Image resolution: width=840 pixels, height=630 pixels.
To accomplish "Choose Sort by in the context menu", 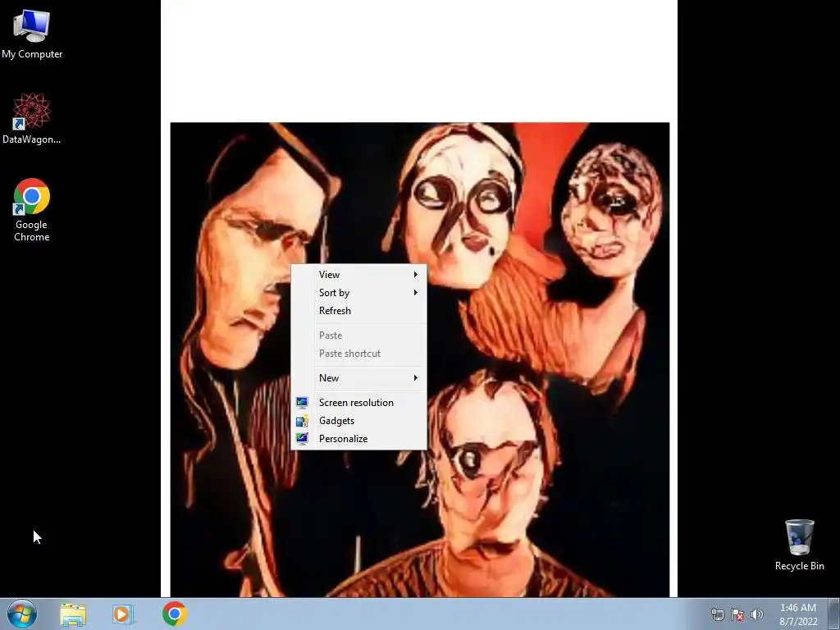I will click(358, 293).
